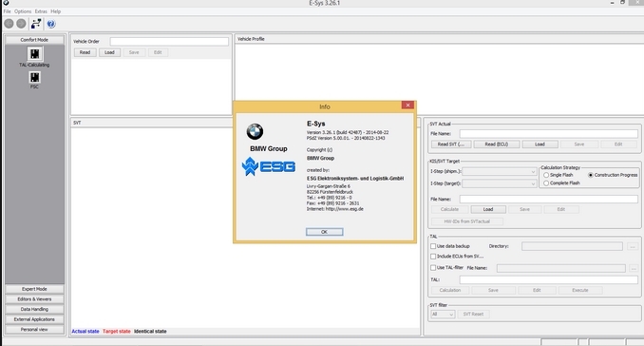The width and height of the screenshot is (644, 346).
Task: Click the green back arrow toolbar icon
Action: pyautogui.click(x=9, y=24)
